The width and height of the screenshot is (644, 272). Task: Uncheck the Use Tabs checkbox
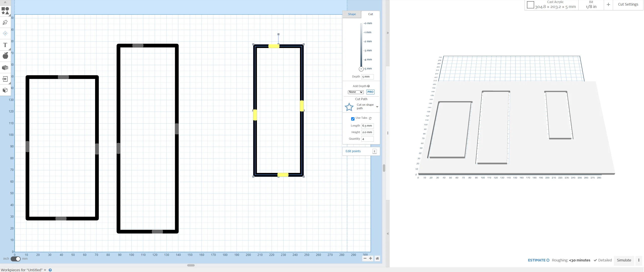pyautogui.click(x=353, y=119)
